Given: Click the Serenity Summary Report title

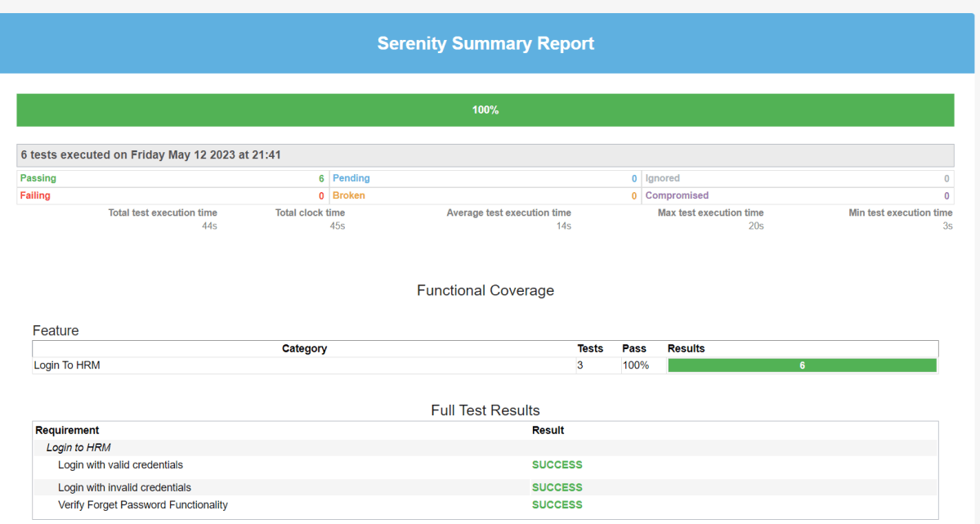Looking at the screenshot, I should click(486, 44).
